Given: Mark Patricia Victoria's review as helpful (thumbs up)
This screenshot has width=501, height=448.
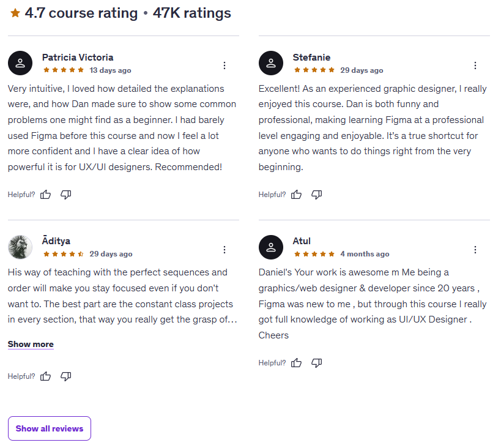Looking at the screenshot, I should pos(46,195).
